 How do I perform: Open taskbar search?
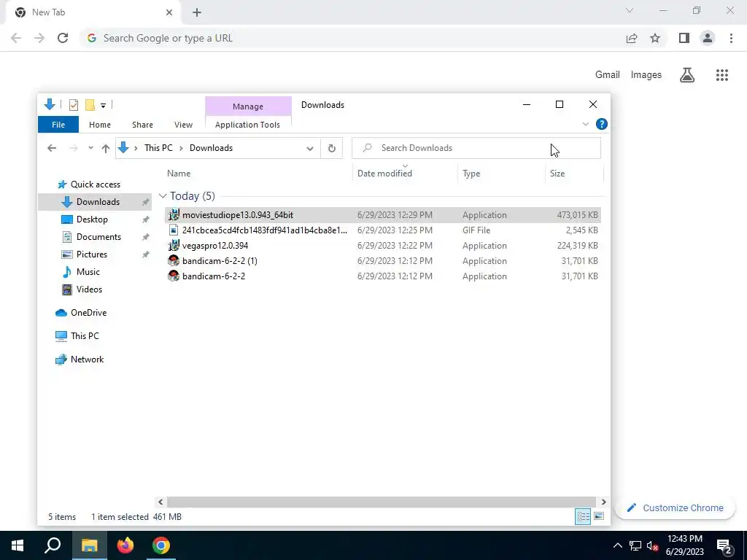[53, 545]
